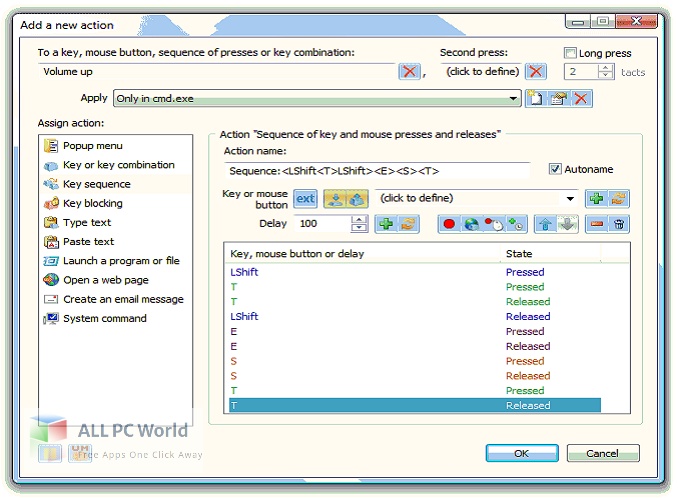Select the LShift Released row
This screenshot has height=498, width=678.
point(415,316)
